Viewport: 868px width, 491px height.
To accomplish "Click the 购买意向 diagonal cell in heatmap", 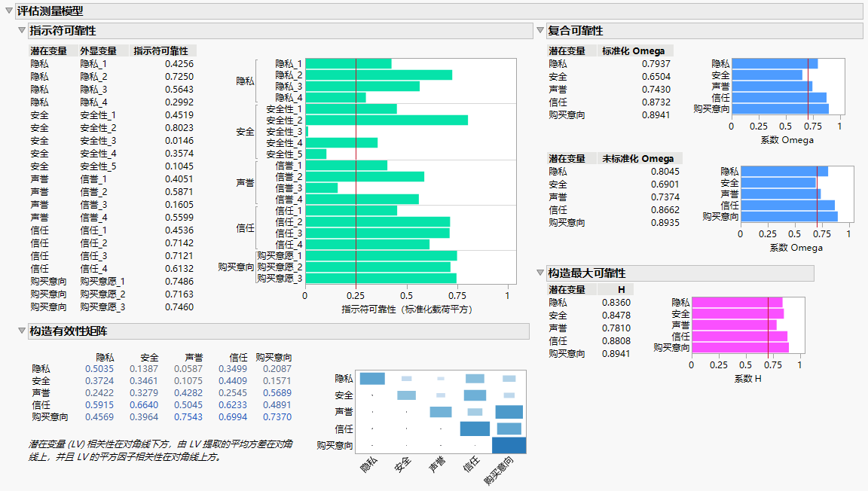I will click(x=509, y=446).
